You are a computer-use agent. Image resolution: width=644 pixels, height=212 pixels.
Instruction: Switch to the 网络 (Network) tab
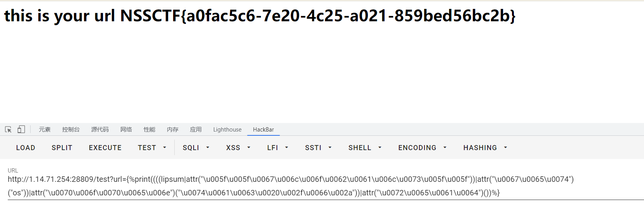(126, 130)
